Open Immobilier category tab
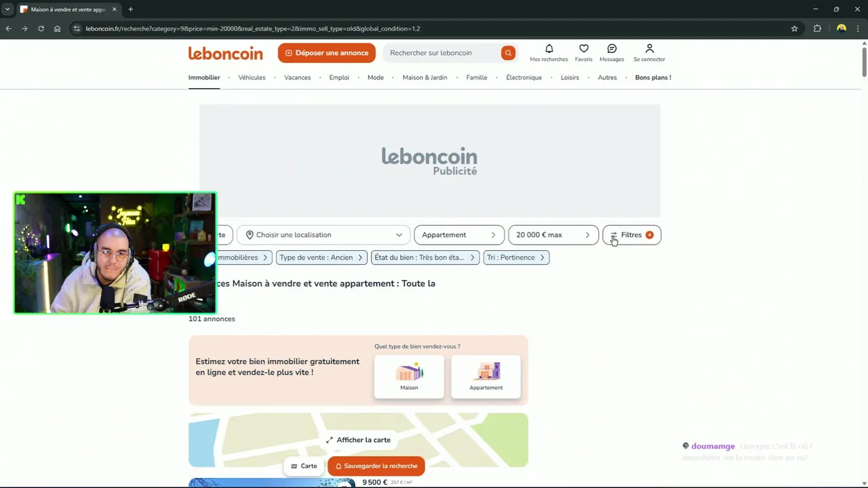 pos(204,77)
